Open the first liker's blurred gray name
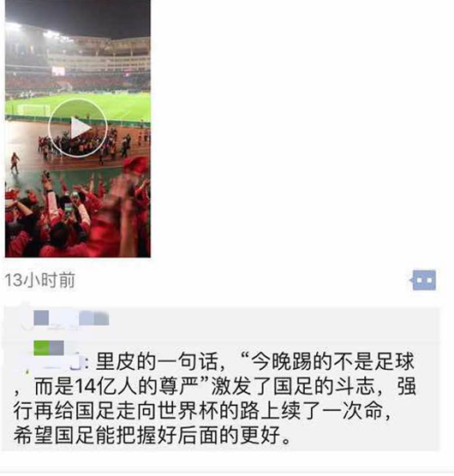The width and height of the screenshot is (454, 476). pos(41,318)
